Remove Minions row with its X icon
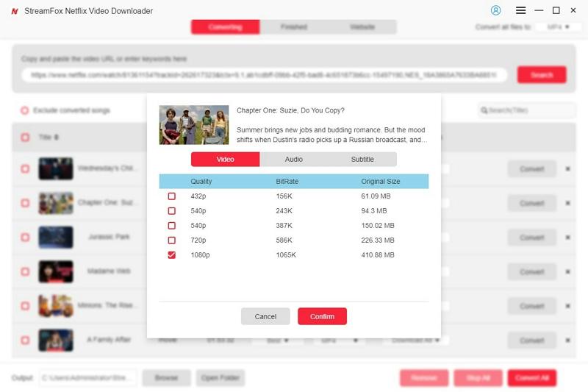This screenshot has height=392, width=588. (567, 306)
